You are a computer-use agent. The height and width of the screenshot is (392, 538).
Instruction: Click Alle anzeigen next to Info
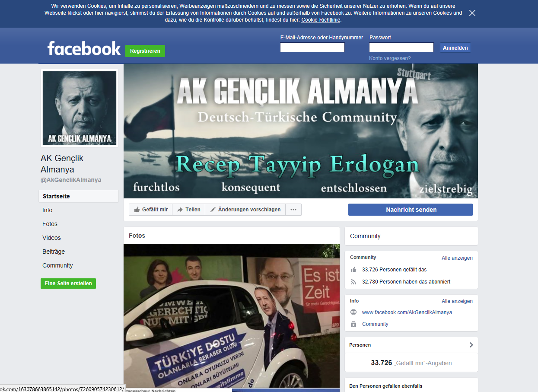[457, 301]
